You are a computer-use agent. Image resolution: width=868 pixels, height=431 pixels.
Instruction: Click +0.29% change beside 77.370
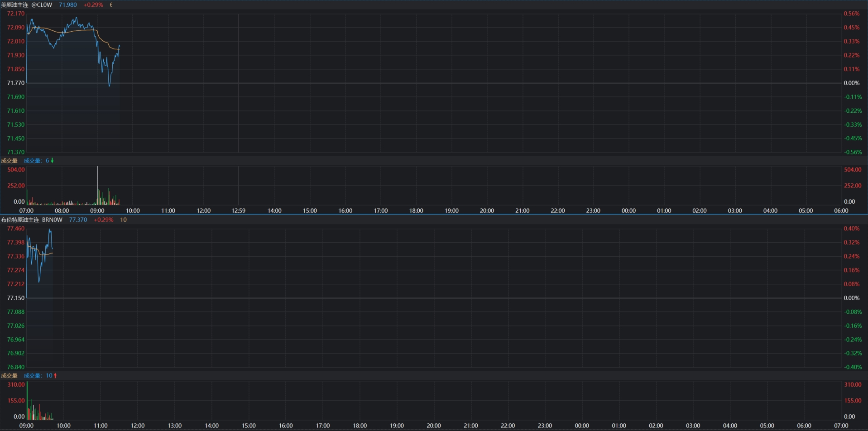[104, 220]
